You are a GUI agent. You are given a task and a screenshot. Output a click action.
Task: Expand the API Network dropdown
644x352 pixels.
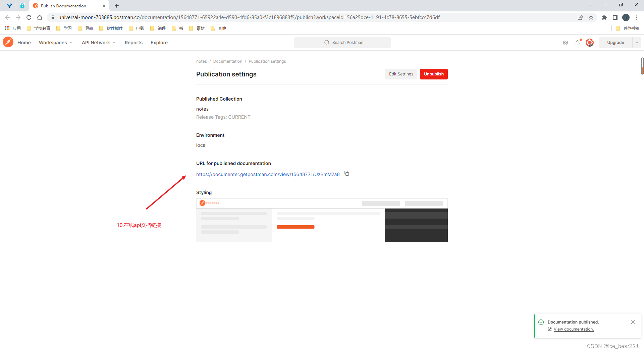(99, 43)
